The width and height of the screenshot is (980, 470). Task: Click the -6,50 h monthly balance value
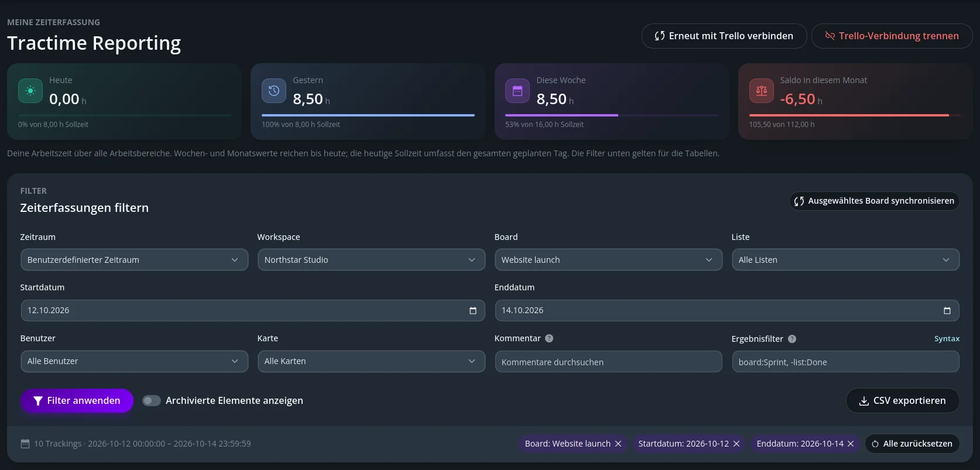click(x=801, y=99)
